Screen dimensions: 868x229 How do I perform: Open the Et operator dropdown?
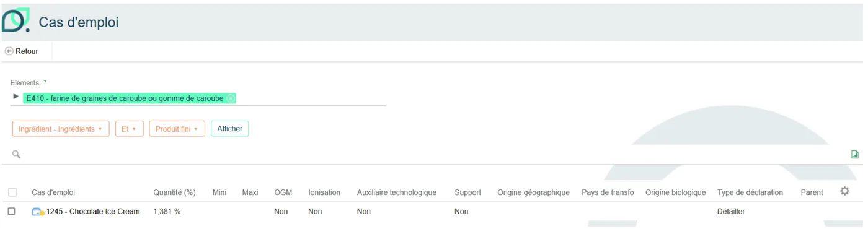[129, 129]
